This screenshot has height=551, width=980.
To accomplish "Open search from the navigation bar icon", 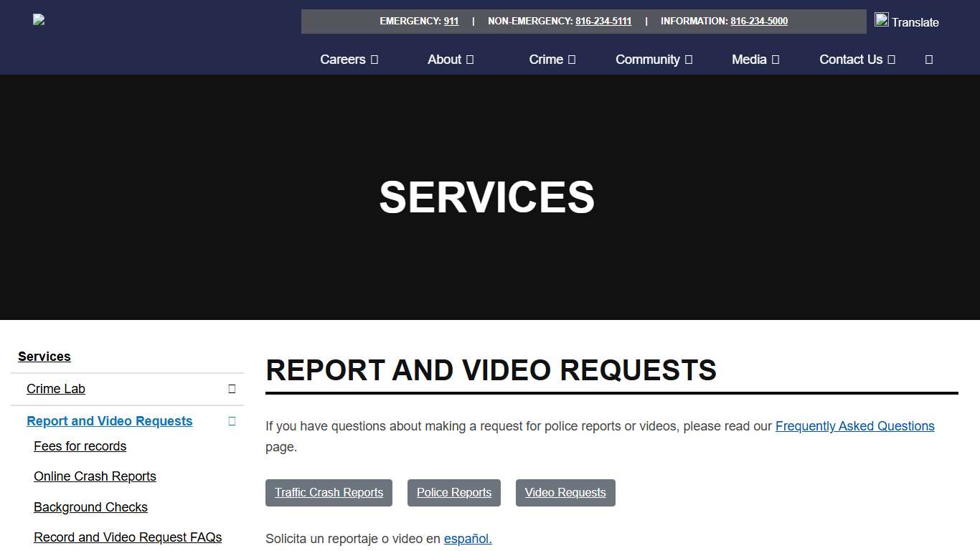I will 929,60.
